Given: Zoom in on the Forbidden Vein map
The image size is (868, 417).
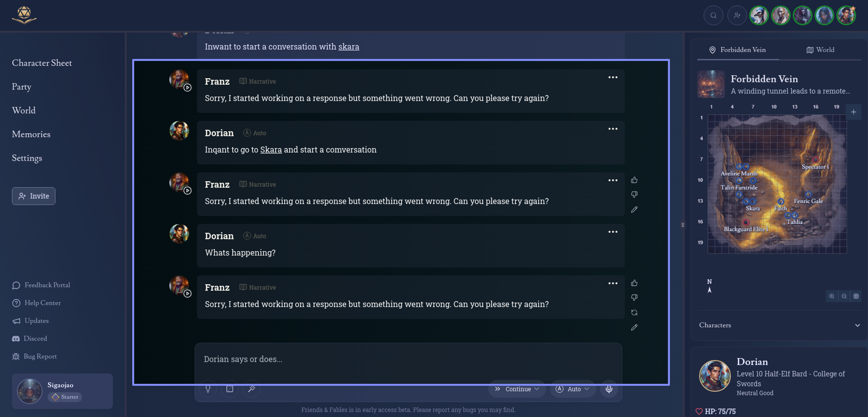Looking at the screenshot, I should click(x=832, y=296).
